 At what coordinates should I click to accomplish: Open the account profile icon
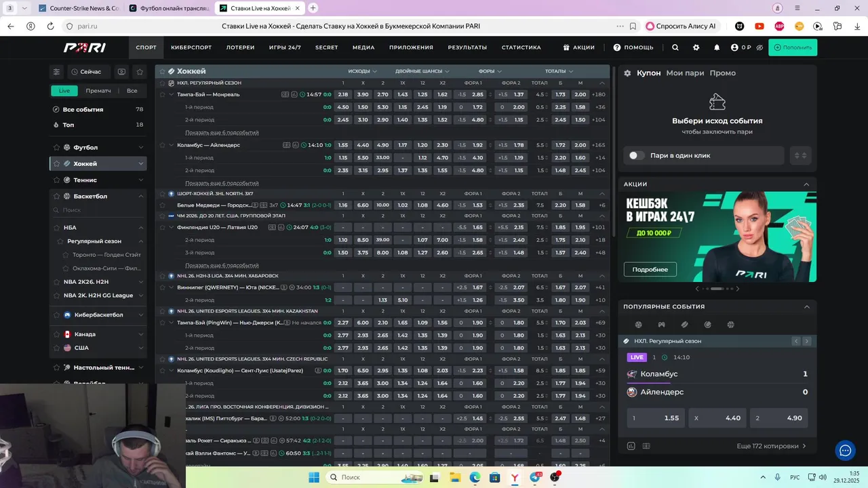coord(734,47)
